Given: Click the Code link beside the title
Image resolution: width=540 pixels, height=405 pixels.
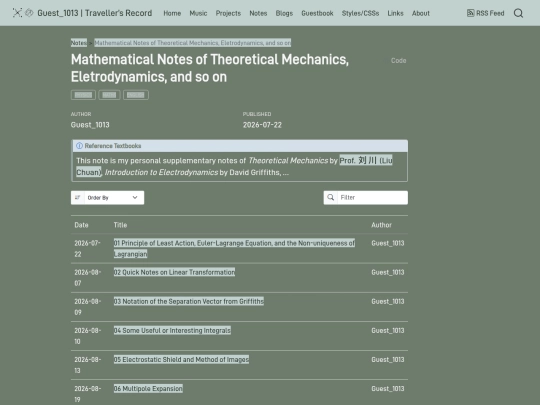Looking at the screenshot, I should [x=398, y=60].
